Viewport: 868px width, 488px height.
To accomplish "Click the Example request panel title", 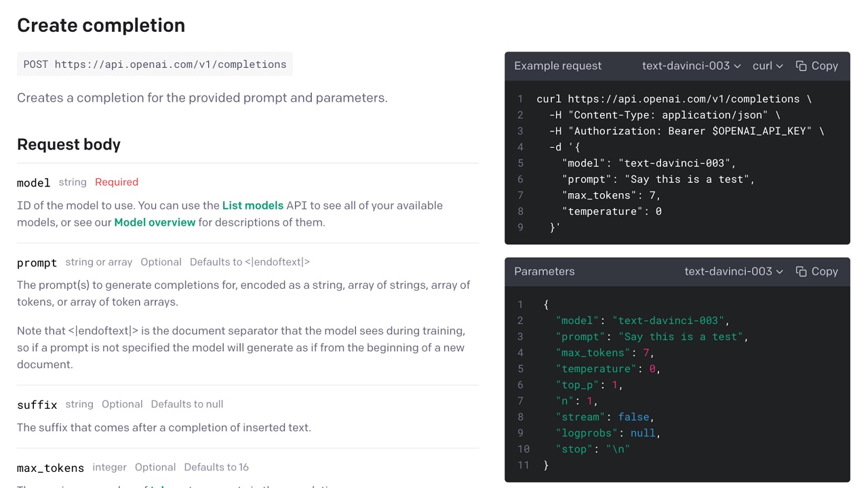I will (557, 66).
